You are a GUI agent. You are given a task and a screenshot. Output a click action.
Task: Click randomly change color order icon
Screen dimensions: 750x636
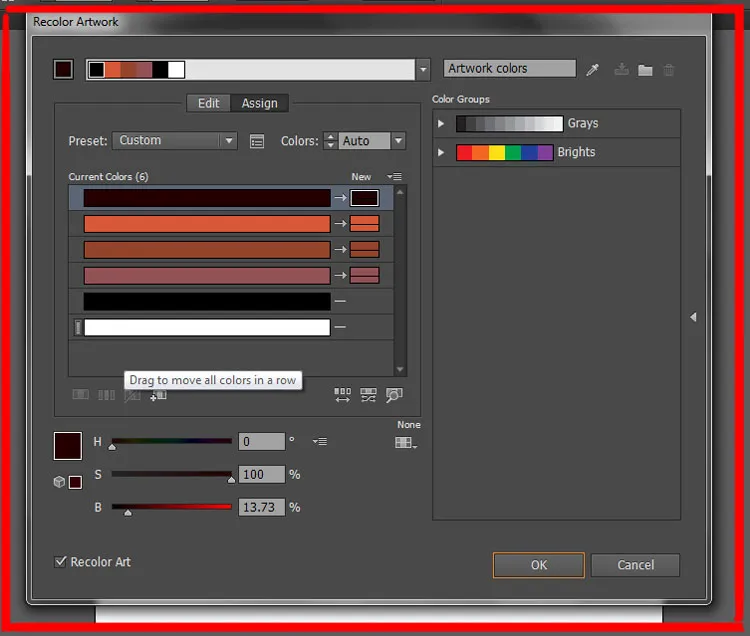coord(343,396)
